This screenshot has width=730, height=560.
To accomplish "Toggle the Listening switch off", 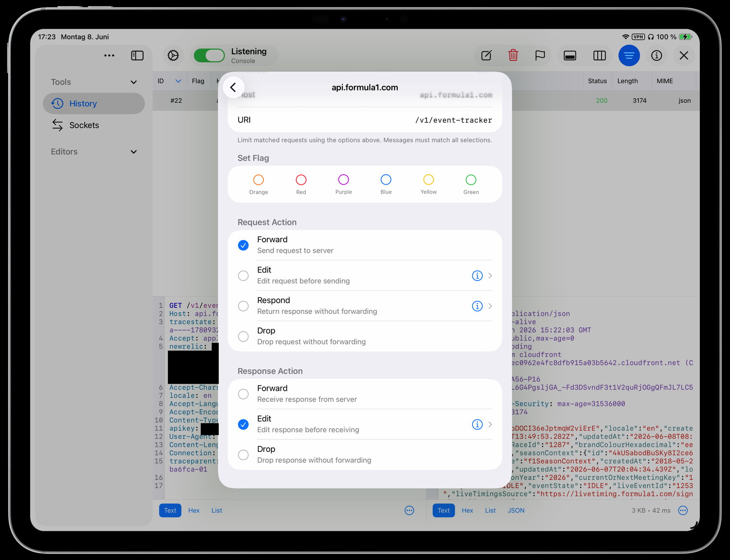I will pyautogui.click(x=209, y=56).
